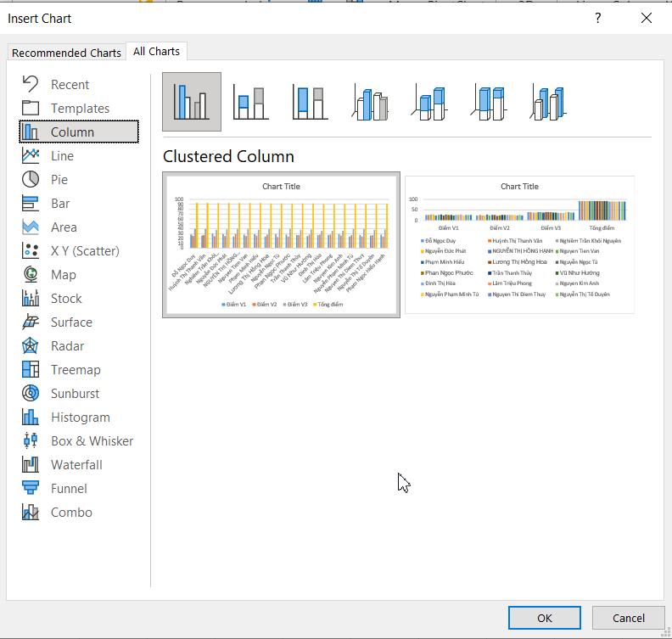
Task: Select the second preview grouped by Điểm
Action: [519, 245]
